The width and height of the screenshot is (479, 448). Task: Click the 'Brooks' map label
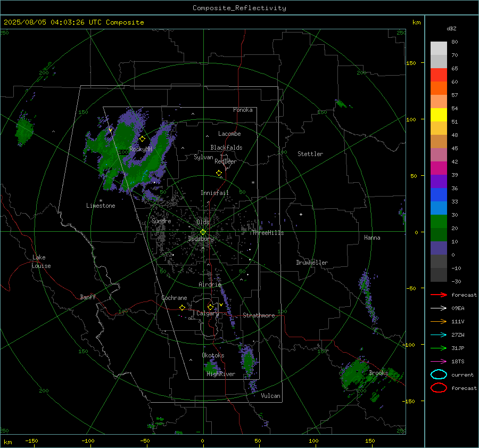pos(378,373)
